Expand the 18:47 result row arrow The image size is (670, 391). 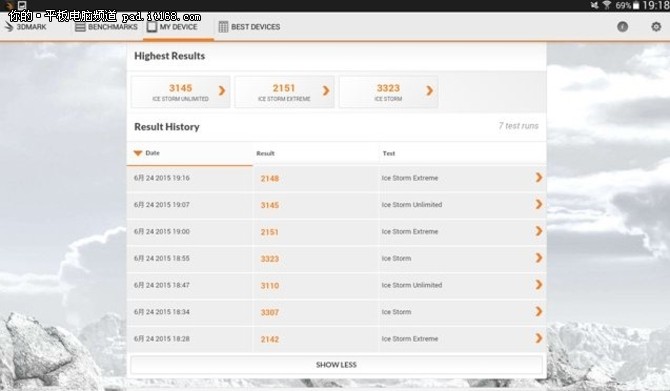click(x=539, y=285)
